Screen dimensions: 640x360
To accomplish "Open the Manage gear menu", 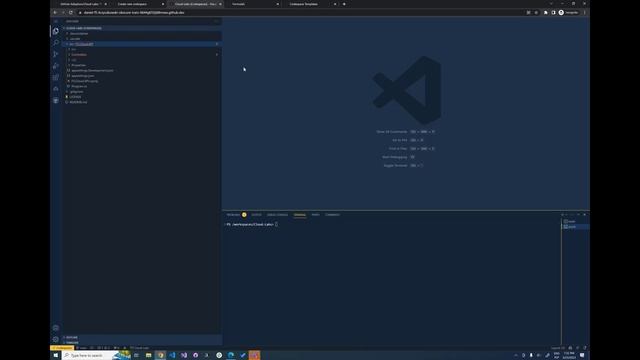I will tap(56, 339).
